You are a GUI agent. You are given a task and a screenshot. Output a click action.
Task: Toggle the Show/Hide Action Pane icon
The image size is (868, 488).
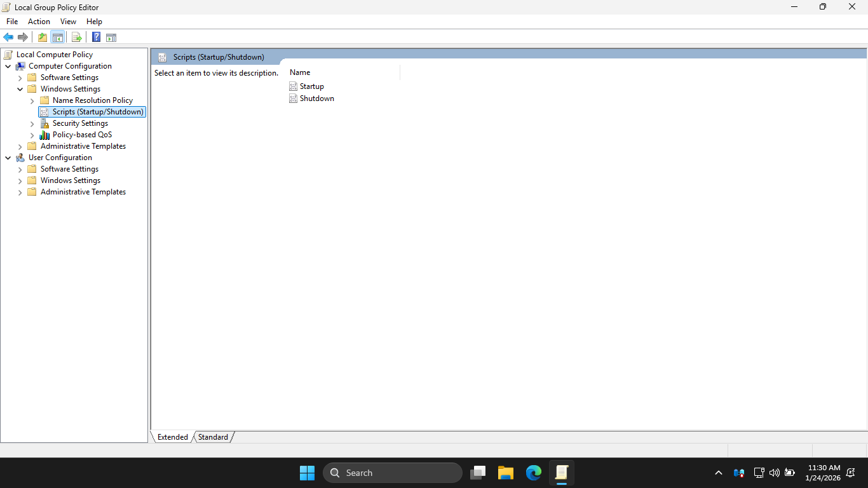point(111,37)
